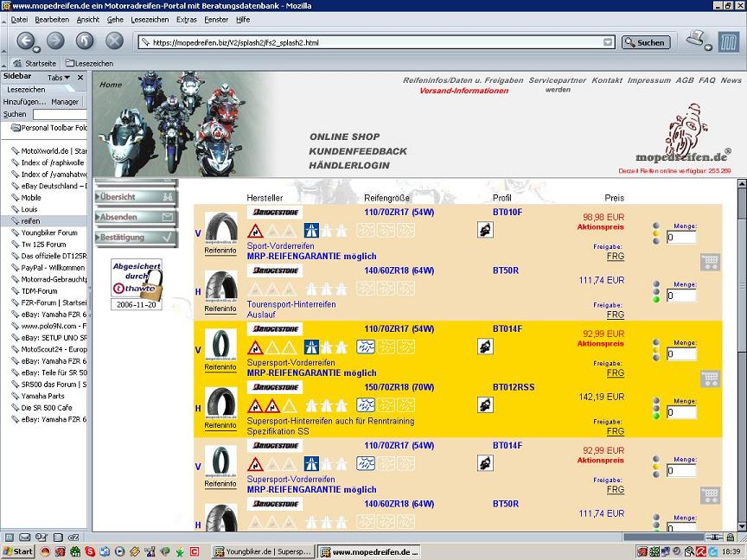The width and height of the screenshot is (747, 560).
Task: Open the Ansicht menu
Action: pyautogui.click(x=88, y=20)
